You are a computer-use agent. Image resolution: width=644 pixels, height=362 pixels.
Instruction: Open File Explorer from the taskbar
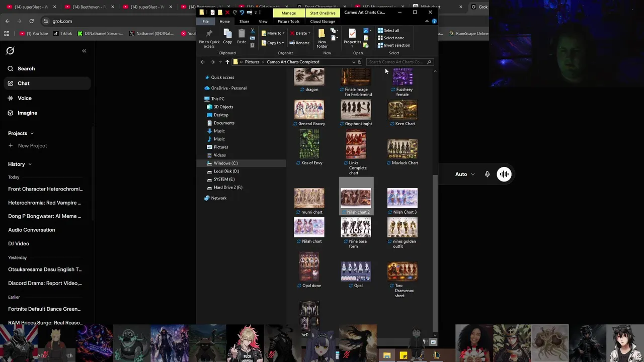tap(386, 355)
